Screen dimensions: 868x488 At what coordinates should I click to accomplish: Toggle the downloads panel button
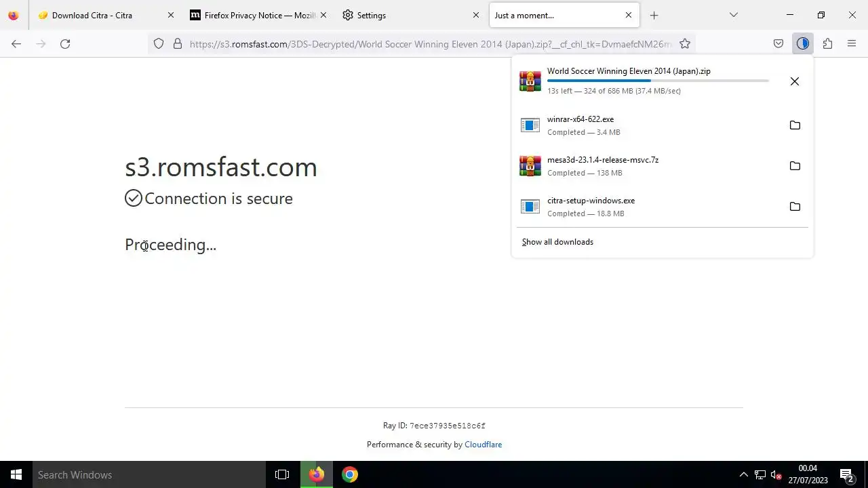(803, 43)
